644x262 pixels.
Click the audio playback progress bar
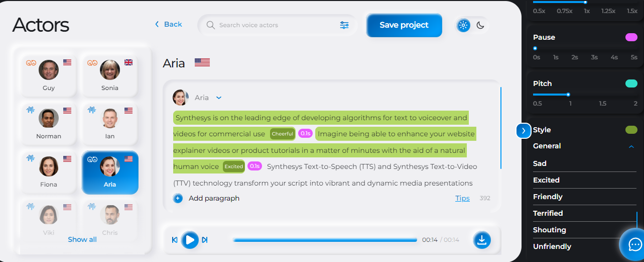[x=325, y=240]
